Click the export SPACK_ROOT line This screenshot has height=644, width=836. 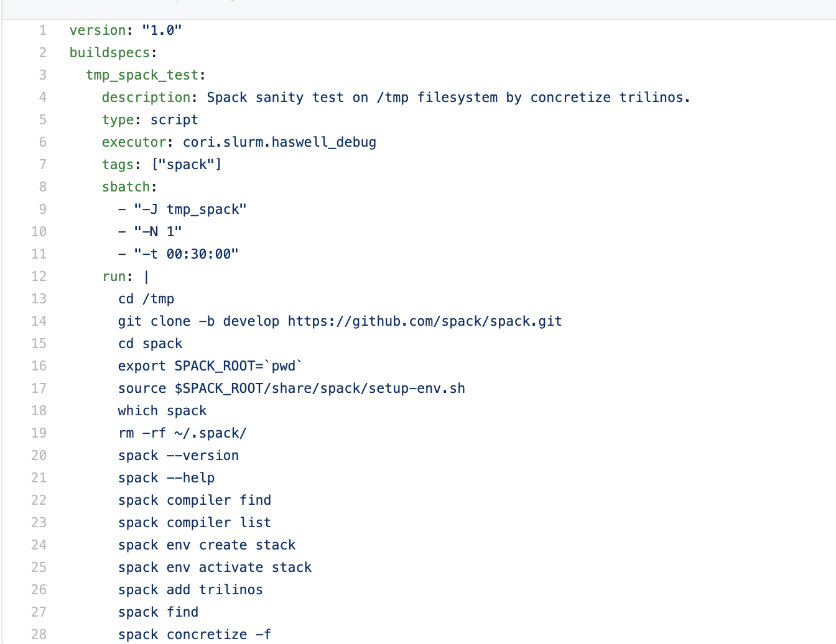pos(210,366)
